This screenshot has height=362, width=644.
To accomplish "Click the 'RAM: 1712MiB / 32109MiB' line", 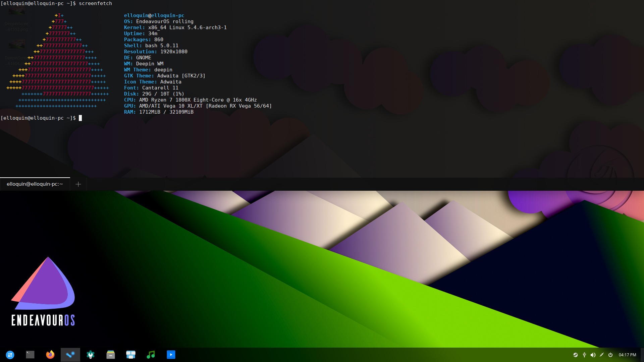I will 159,112.
